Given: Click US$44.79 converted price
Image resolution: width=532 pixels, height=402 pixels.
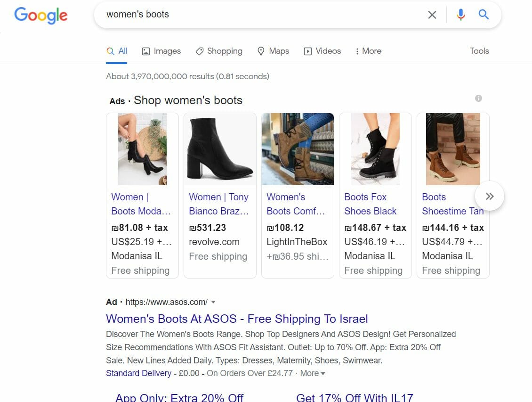Looking at the screenshot, I should coord(452,242).
